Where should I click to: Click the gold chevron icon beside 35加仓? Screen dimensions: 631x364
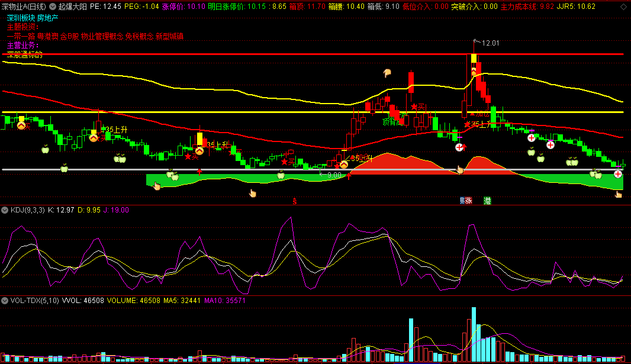[344, 165]
